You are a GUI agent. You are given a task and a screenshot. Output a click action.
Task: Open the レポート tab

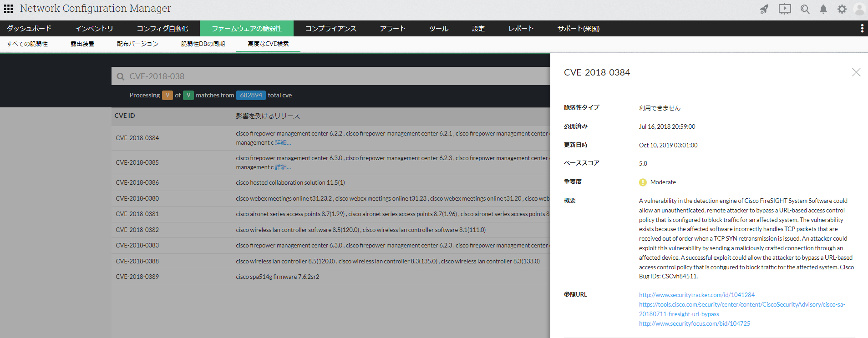[521, 29]
